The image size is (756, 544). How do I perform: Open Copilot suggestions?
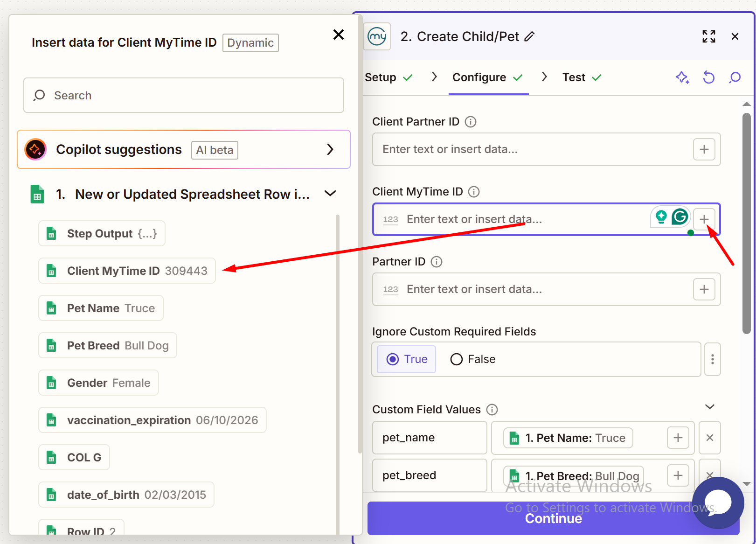[x=184, y=149]
